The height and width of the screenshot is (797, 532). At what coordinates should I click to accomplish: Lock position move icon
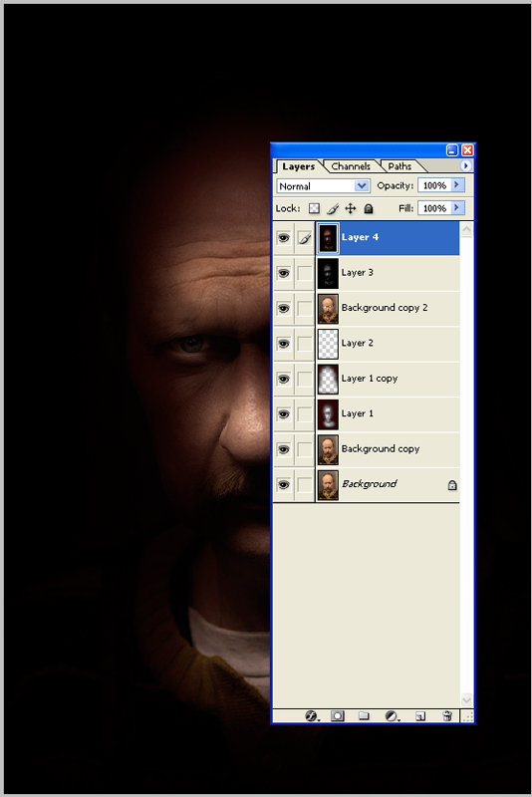(x=351, y=208)
